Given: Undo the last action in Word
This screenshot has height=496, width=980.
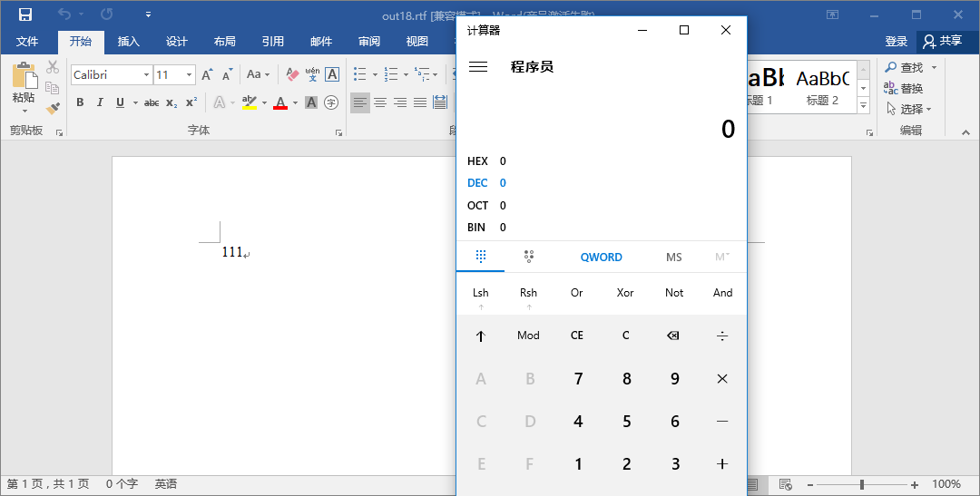Looking at the screenshot, I should coord(64,14).
